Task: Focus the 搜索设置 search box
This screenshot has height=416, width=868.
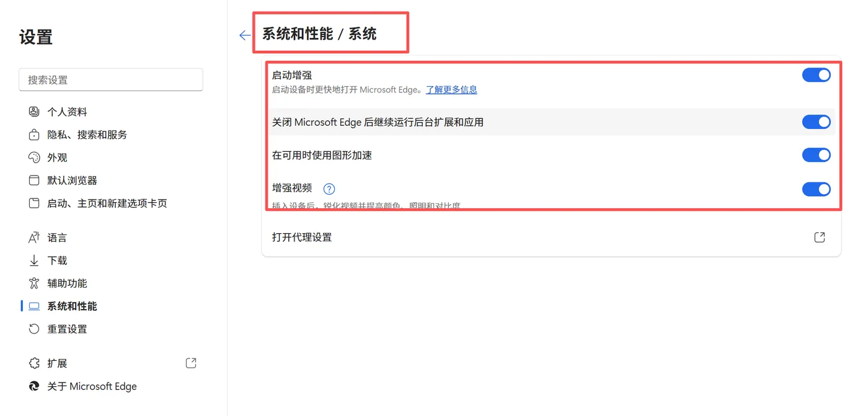Action: point(111,79)
